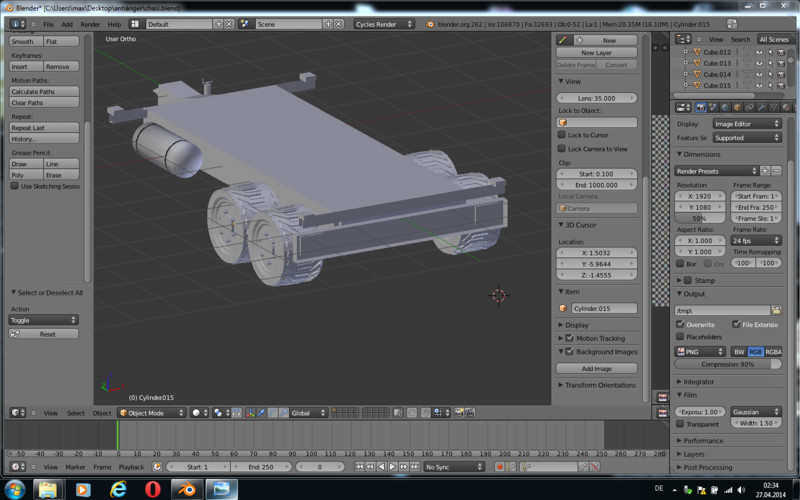Launch Opera from the taskbar

click(x=152, y=489)
